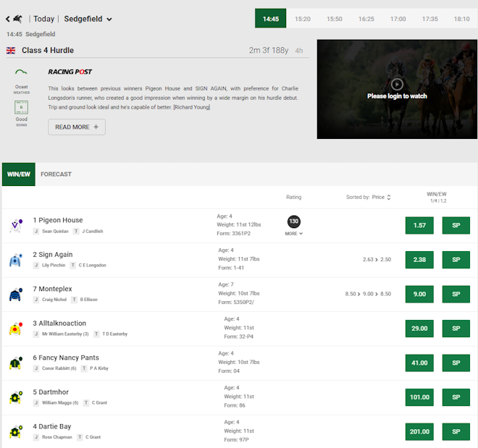Screen dimensions: 478x448
Task: Pick SP price for Monteplex
Action: [x=456, y=295]
